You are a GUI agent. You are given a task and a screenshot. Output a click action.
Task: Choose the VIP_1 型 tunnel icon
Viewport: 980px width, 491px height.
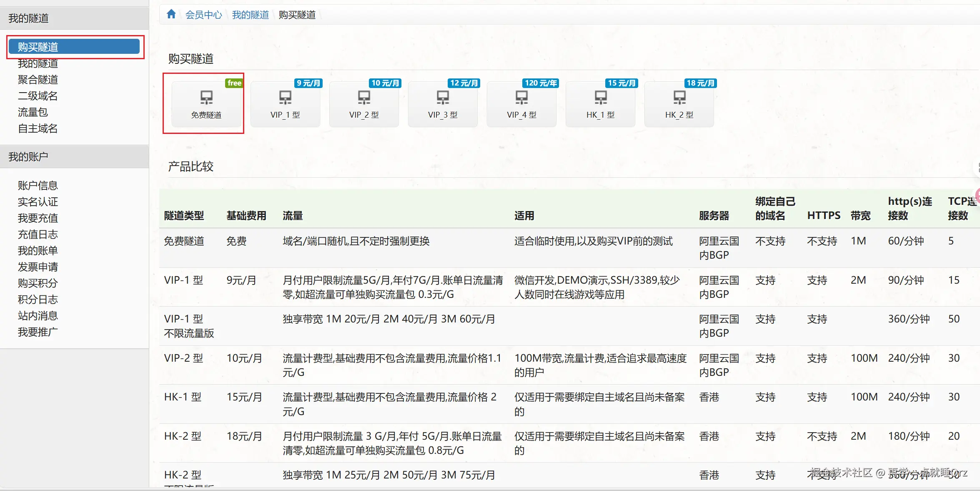285,103
